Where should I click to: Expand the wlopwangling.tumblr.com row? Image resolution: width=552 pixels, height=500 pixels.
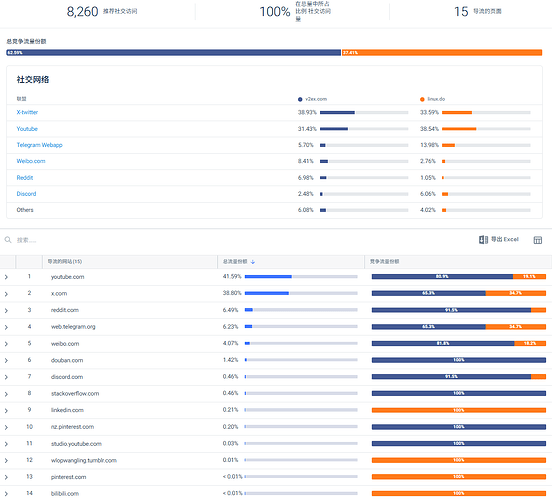[6, 461]
